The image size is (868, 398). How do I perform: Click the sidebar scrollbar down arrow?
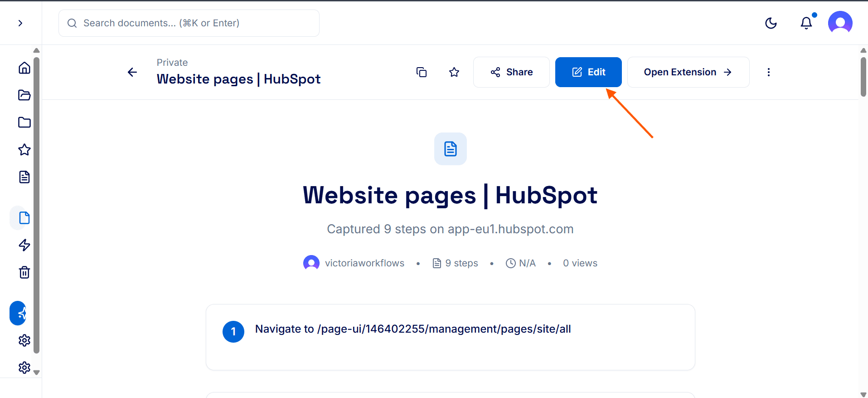[37, 372]
